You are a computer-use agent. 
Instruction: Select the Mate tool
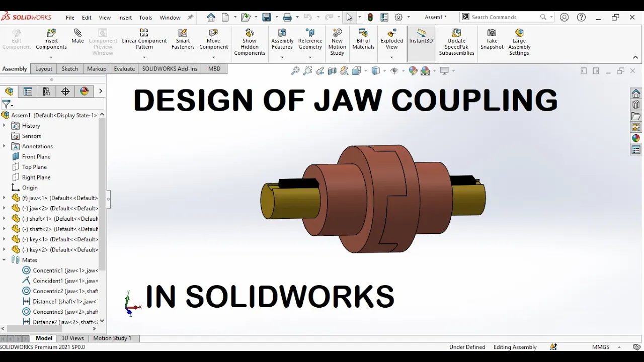[77, 36]
